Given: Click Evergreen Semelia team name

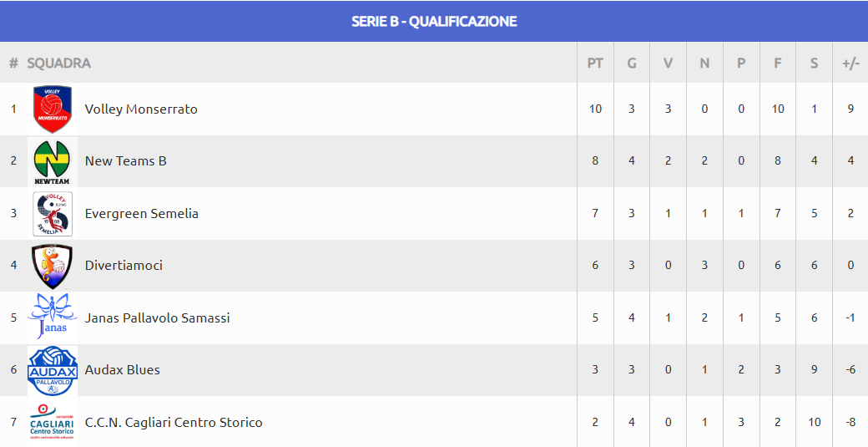Looking at the screenshot, I should (x=142, y=213).
